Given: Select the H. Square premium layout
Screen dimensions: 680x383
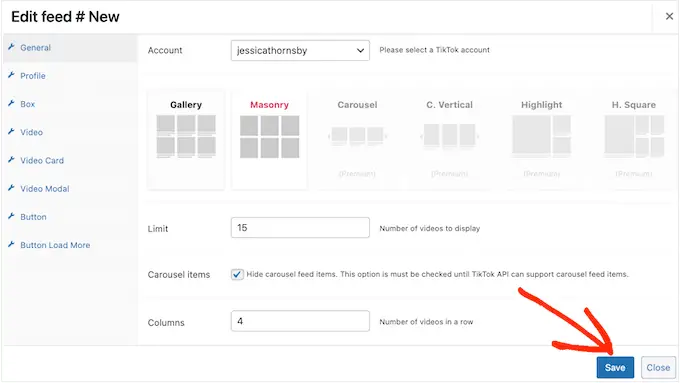Looking at the screenshot, I should click(634, 140).
